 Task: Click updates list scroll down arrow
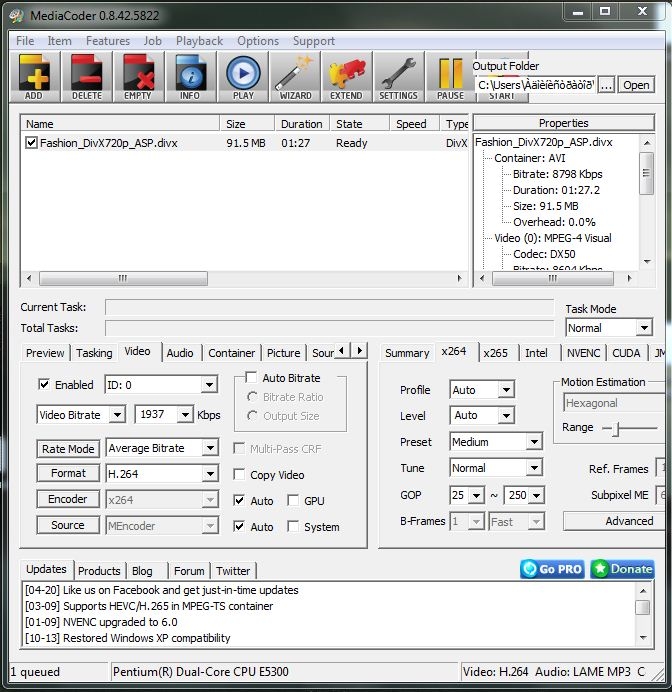(x=643, y=638)
